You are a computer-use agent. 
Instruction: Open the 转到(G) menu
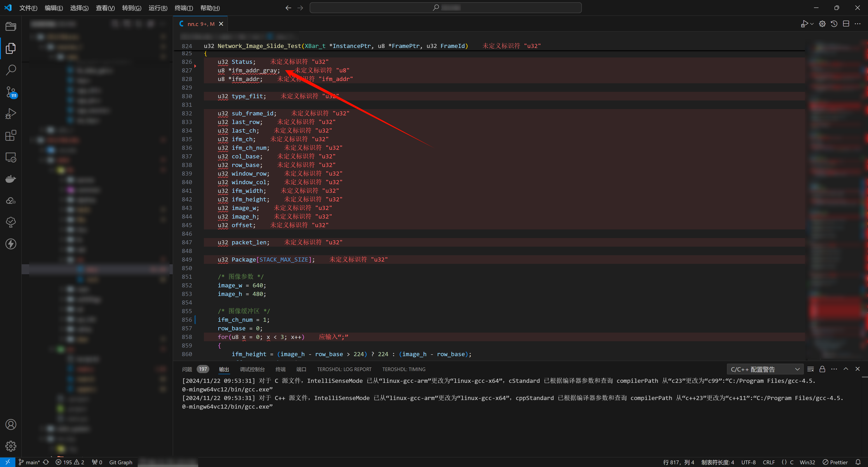pyautogui.click(x=132, y=8)
